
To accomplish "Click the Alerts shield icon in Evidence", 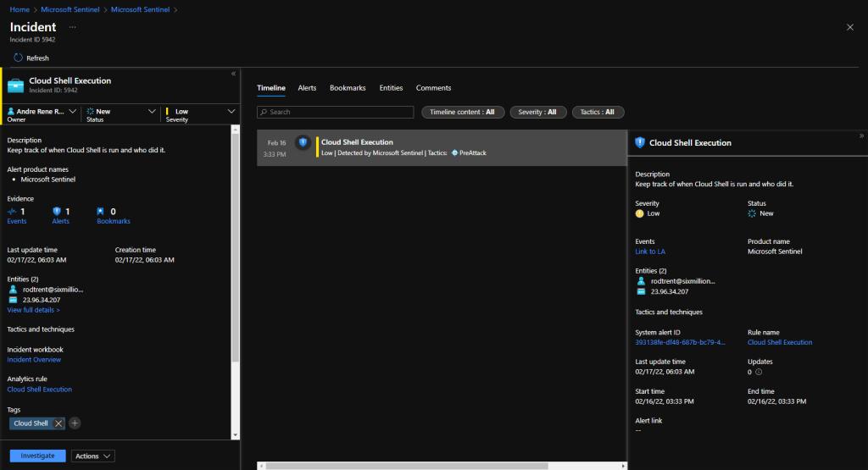I will [x=57, y=211].
